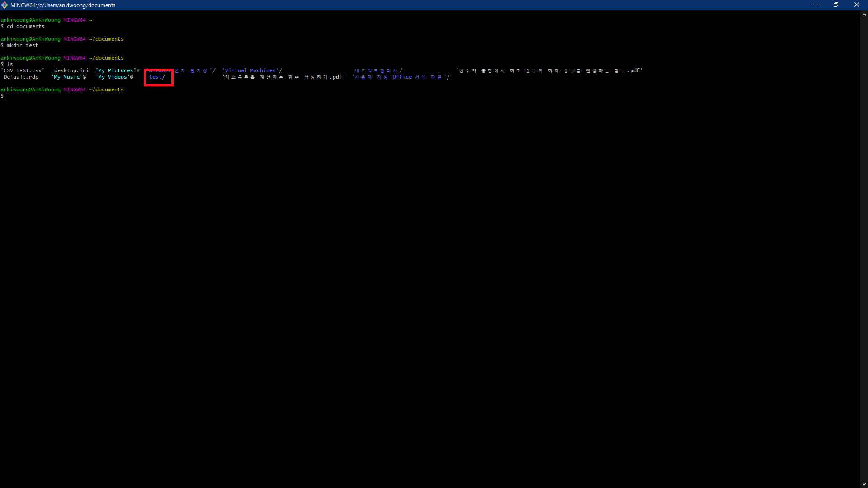
Task: Click the 'cd documents' command line
Action: (x=25, y=27)
